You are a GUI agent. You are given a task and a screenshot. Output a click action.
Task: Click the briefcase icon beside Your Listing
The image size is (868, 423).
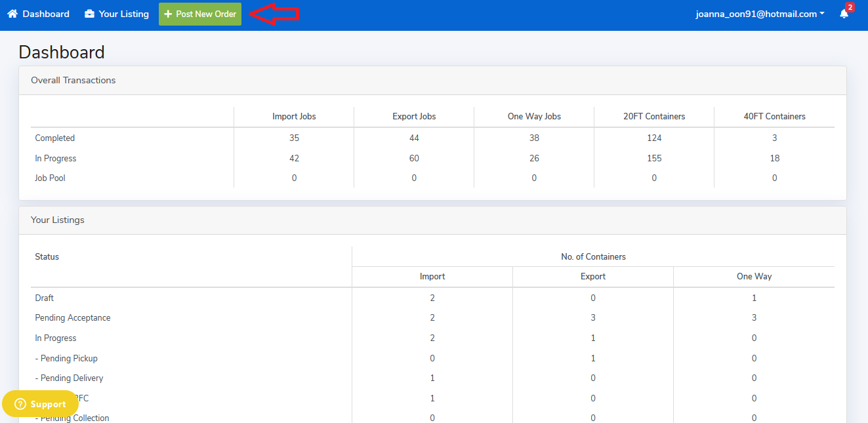point(90,14)
